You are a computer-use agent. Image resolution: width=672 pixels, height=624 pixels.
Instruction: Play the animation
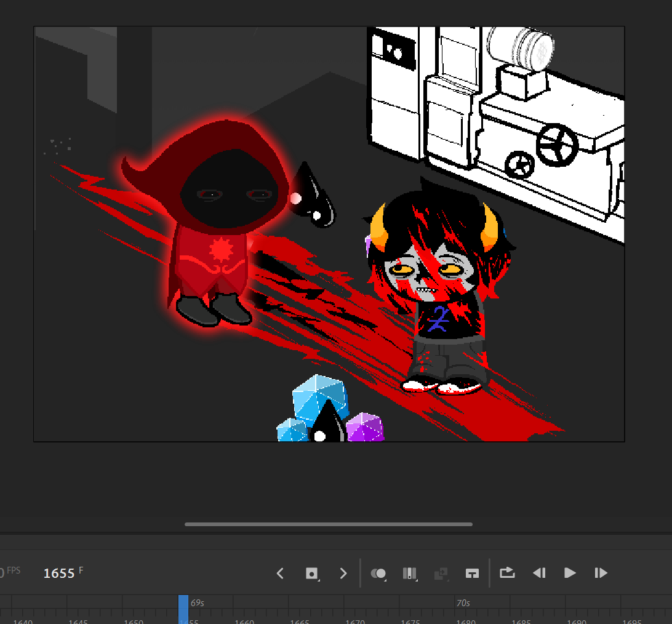click(x=570, y=573)
